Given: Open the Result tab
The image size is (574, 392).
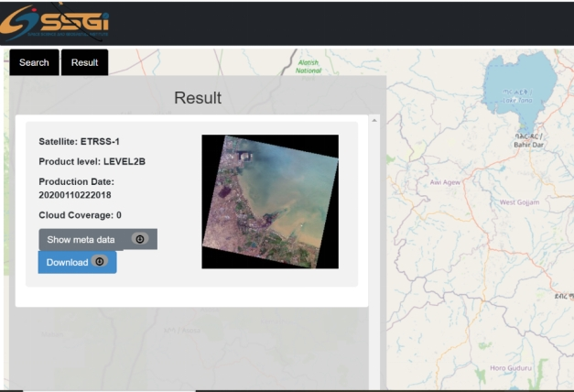Looking at the screenshot, I should (x=85, y=62).
